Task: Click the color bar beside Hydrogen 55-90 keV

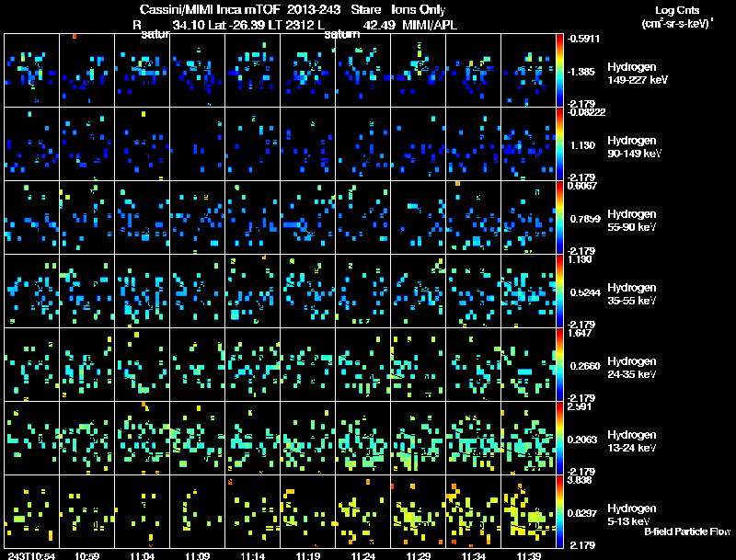Action: [559, 218]
